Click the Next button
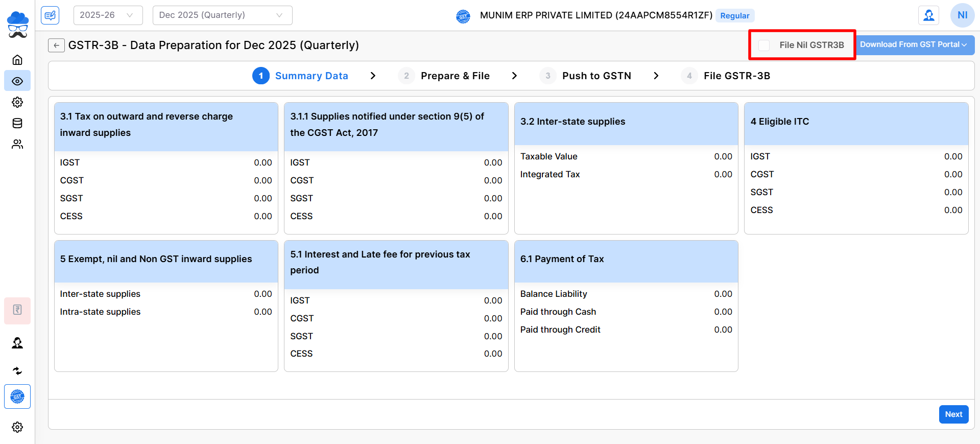Viewport: 980px width, 444px height. pyautogui.click(x=953, y=414)
